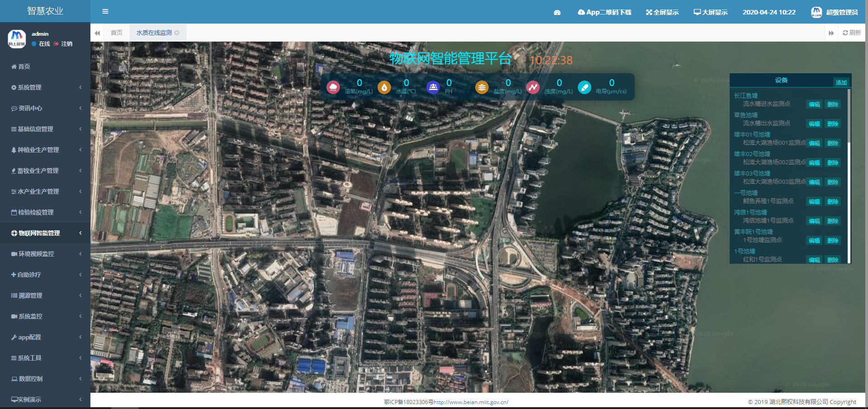Image resolution: width=868 pixels, height=409 pixels.
Task: Expand 基础信息管理 sidebar menu
Action: tap(45, 129)
